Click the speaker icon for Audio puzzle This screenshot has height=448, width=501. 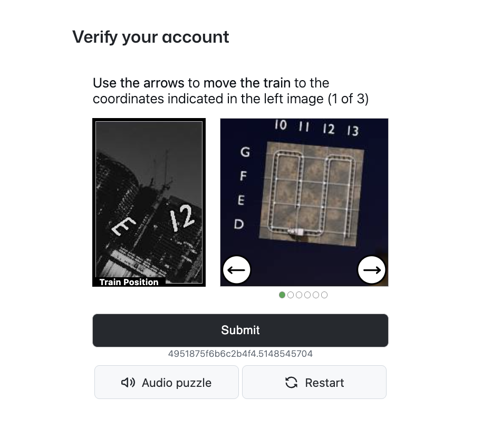[x=128, y=383]
